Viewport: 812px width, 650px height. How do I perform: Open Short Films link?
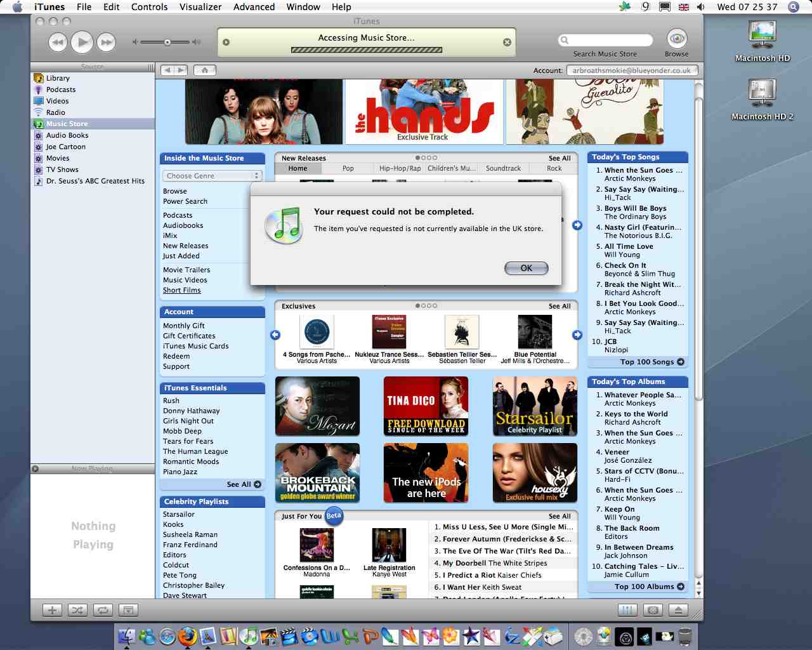(x=182, y=290)
